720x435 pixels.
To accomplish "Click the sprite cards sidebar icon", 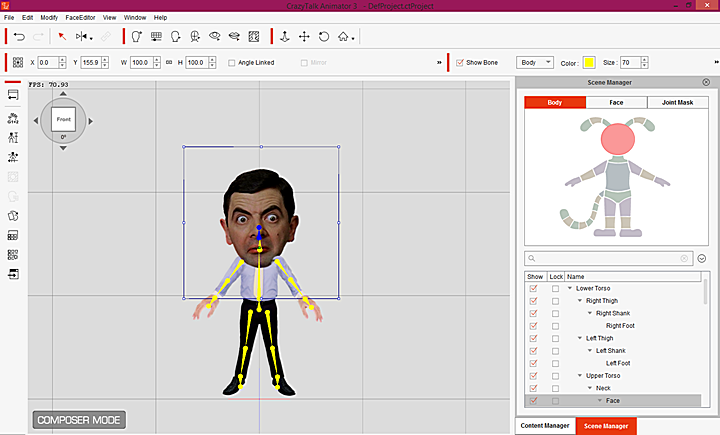I will pyautogui.click(x=13, y=216).
